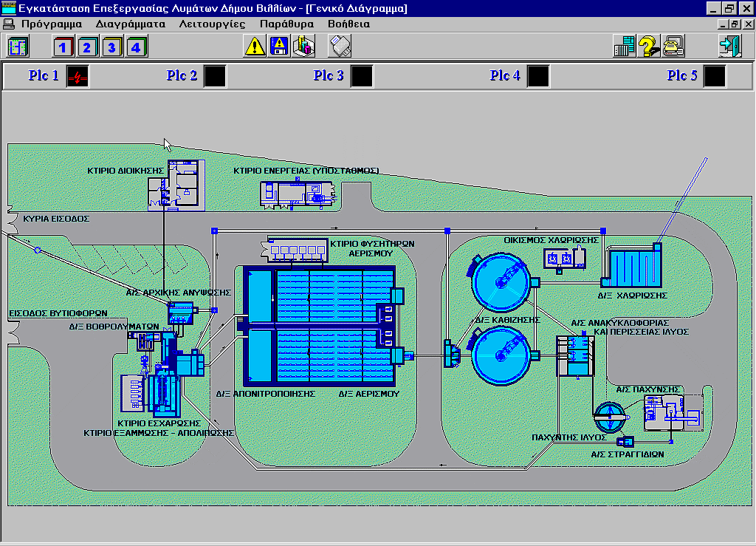Expand the Παράθυρα menu
The width and height of the screenshot is (756, 546).
286,24
